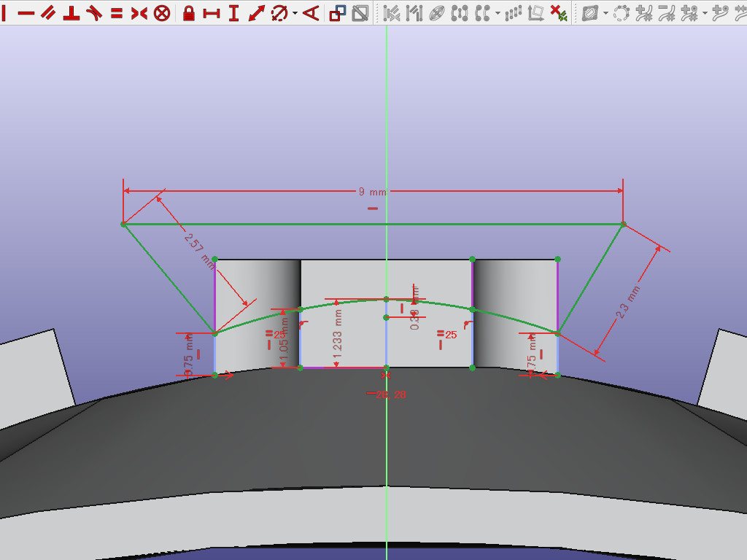The width and height of the screenshot is (747, 560).
Task: Apply equal constraint tool
Action: click(117, 13)
